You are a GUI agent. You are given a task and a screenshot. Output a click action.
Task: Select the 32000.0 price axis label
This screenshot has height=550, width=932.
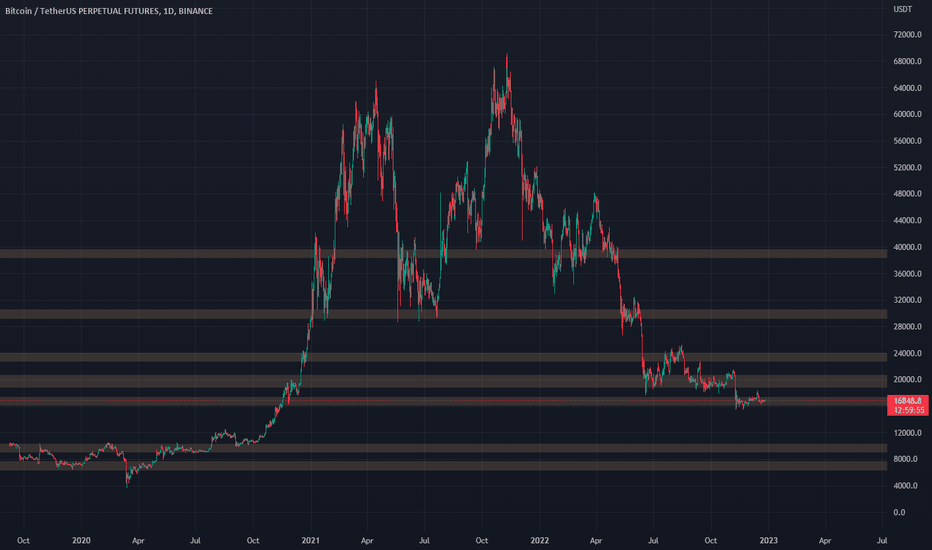coord(907,300)
